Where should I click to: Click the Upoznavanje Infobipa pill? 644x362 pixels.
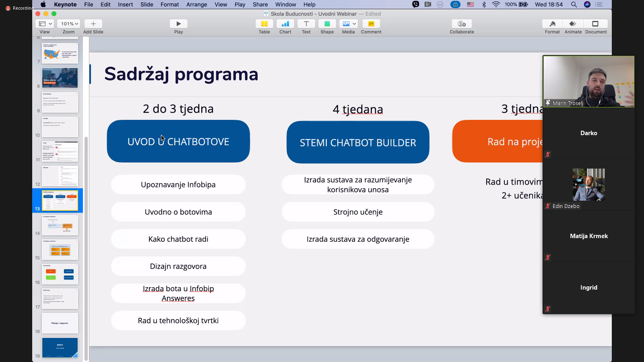click(x=178, y=185)
